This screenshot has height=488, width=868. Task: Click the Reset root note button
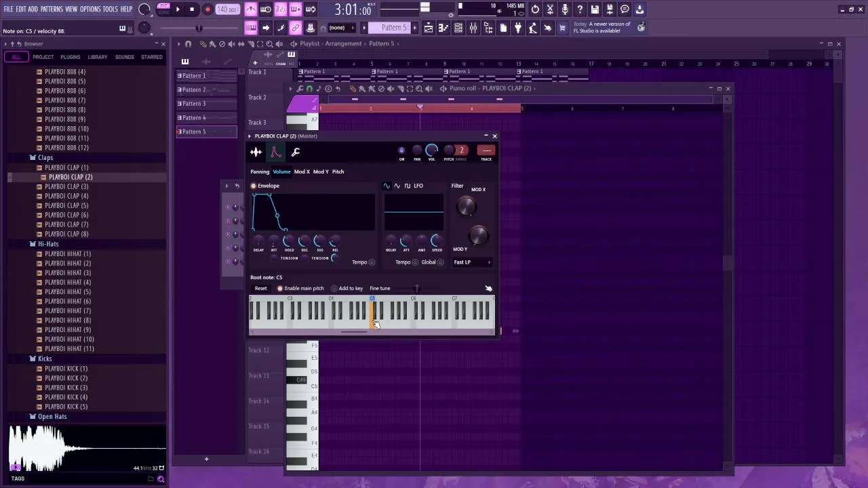260,288
